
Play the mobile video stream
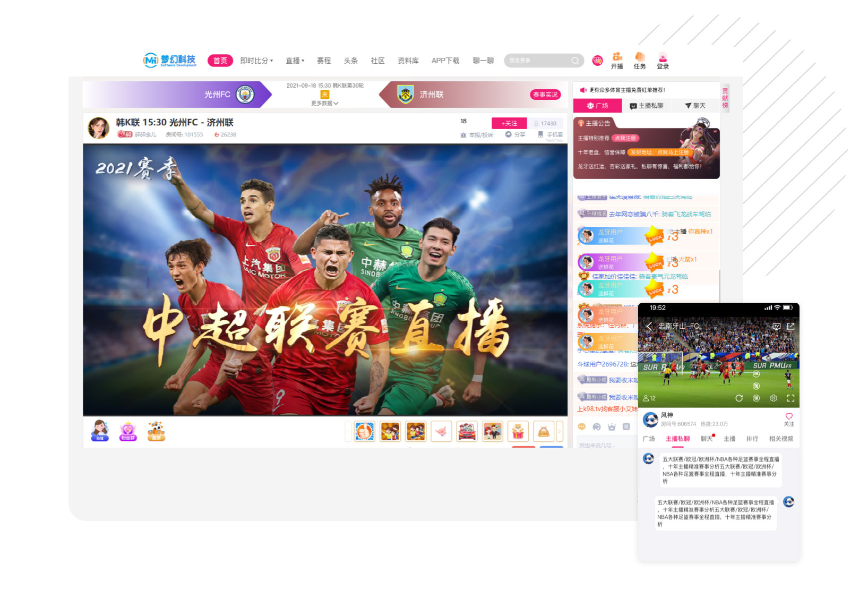(x=718, y=363)
